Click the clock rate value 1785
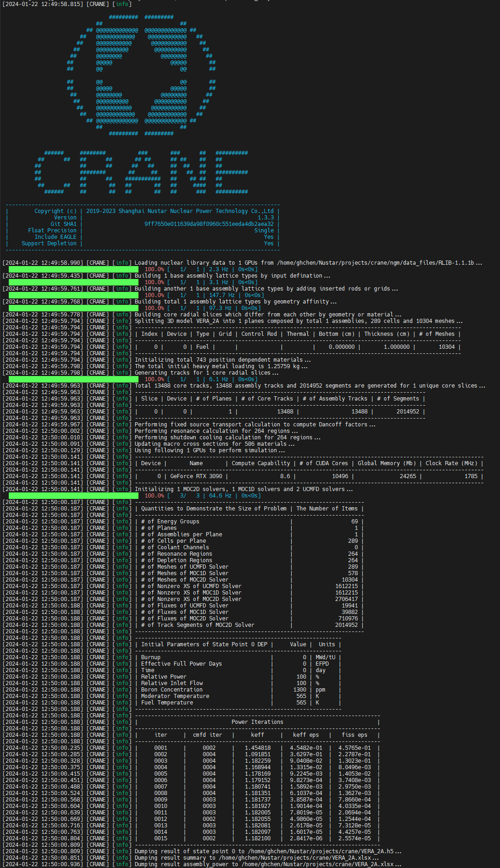500x868 pixels. click(471, 476)
